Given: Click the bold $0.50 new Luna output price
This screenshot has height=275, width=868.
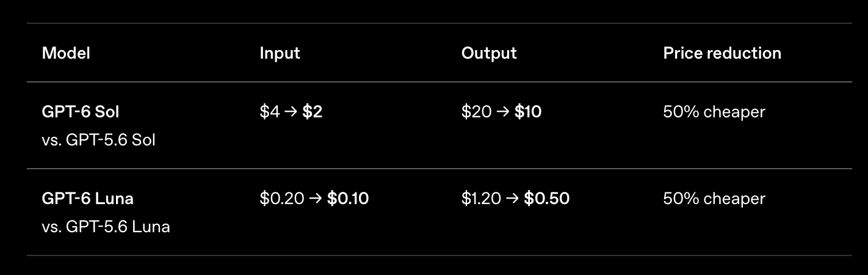Looking at the screenshot, I should (x=547, y=199).
